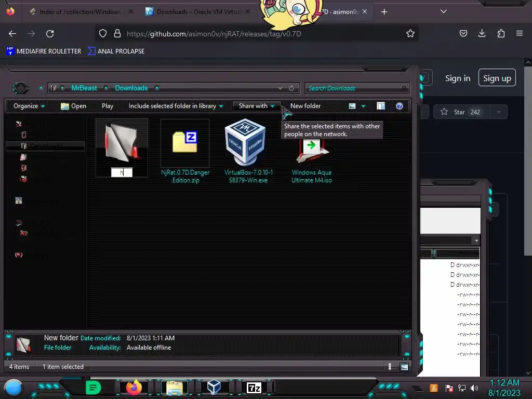The height and width of the screenshot is (399, 532).
Task: Toggle the preview pane icon
Action: tap(381, 106)
